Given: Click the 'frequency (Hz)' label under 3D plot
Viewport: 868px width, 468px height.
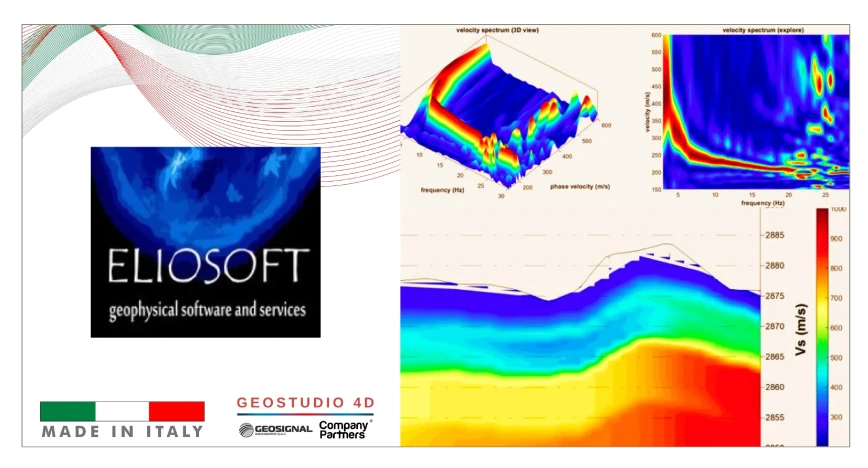Looking at the screenshot, I should click(442, 190).
